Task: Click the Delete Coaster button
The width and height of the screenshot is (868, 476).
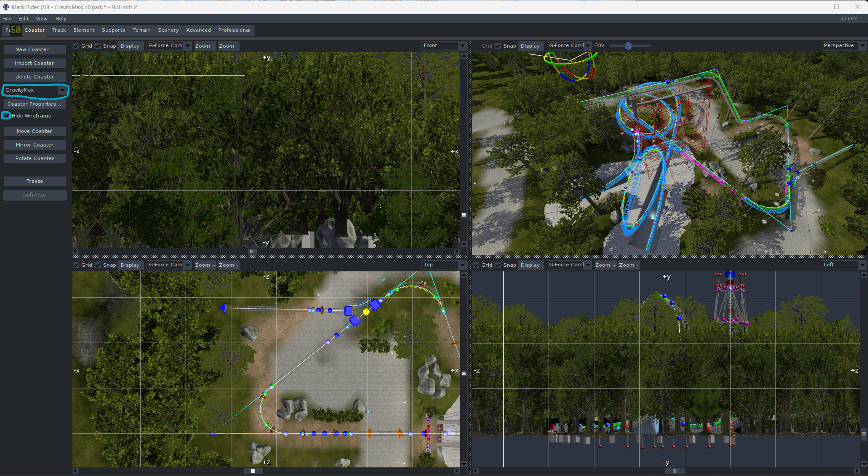Action: [35, 77]
